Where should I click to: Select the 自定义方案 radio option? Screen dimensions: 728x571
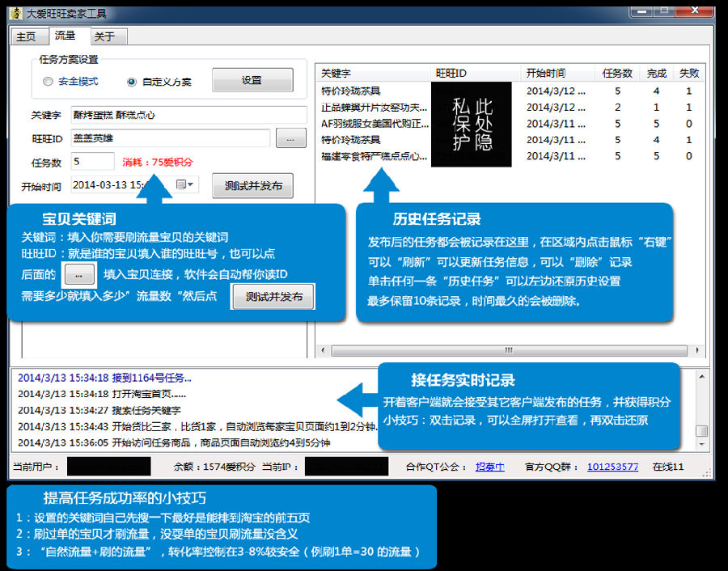pos(132,82)
